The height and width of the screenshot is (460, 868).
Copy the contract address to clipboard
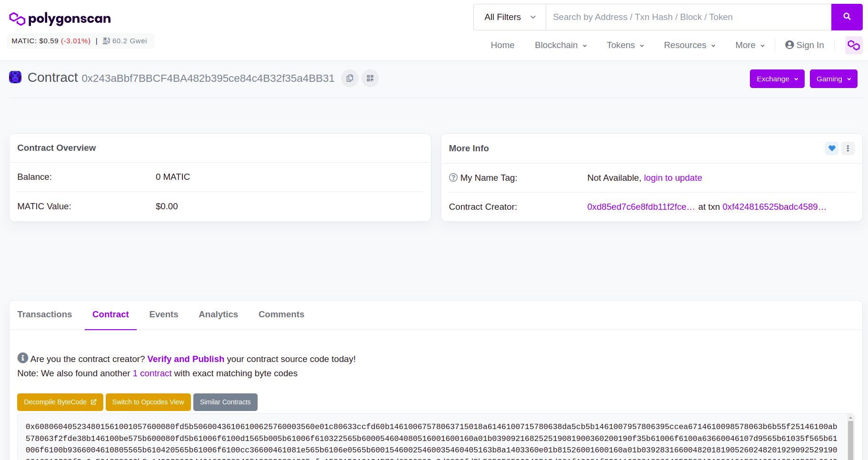349,78
